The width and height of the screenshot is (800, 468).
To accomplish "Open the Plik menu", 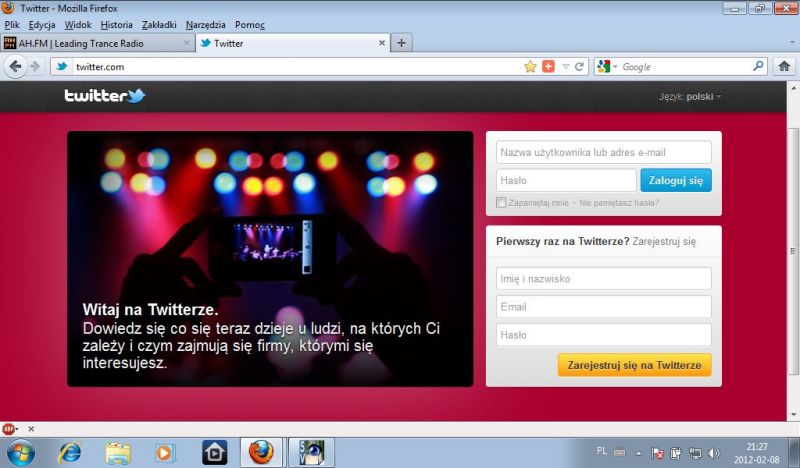I will click(12, 24).
